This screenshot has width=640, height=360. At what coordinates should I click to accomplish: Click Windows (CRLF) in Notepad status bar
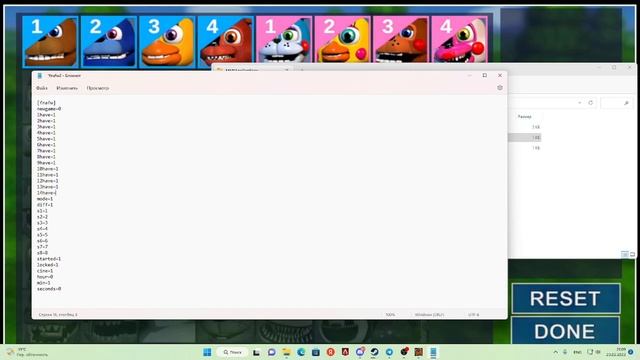429,315
